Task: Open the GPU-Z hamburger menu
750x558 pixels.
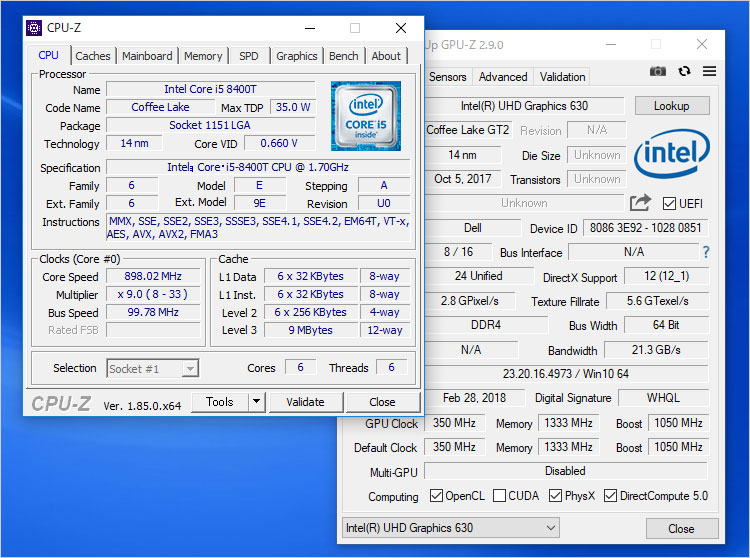Action: coord(709,71)
